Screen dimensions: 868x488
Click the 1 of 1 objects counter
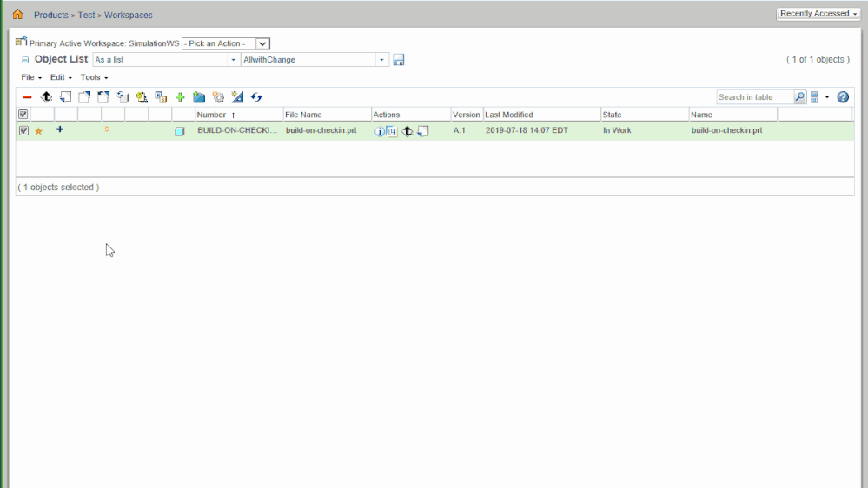[x=818, y=59]
